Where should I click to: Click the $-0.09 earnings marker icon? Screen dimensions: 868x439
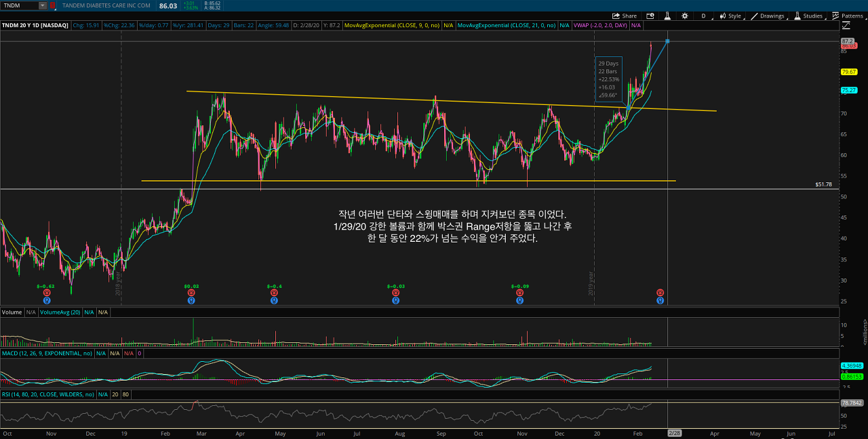point(519,293)
